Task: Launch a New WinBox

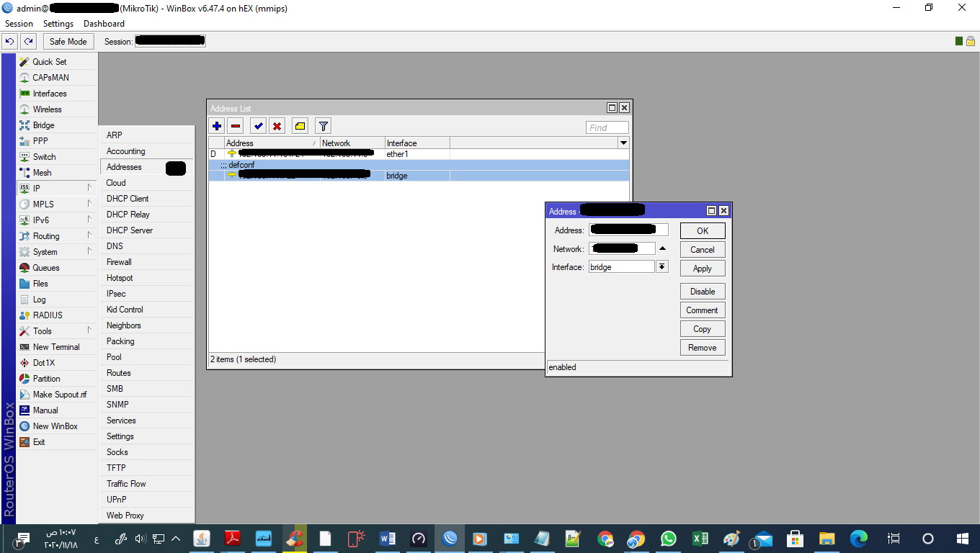Action: coord(57,426)
